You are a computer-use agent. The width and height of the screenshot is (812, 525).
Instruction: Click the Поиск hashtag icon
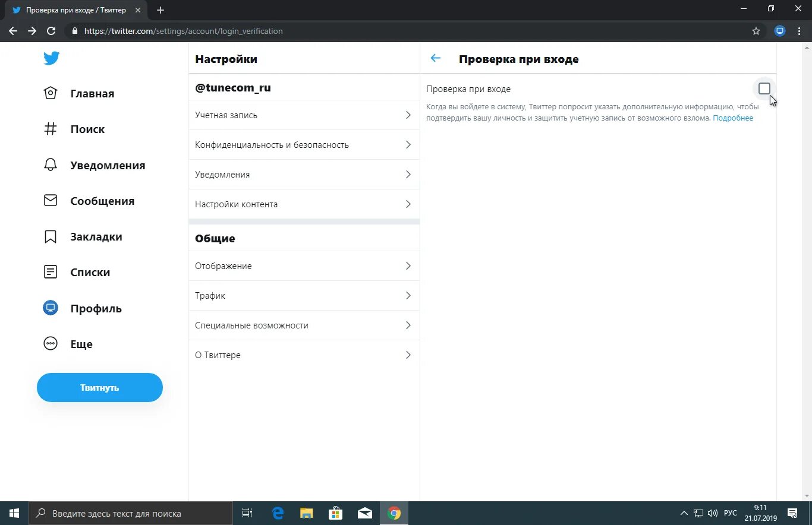click(x=51, y=129)
